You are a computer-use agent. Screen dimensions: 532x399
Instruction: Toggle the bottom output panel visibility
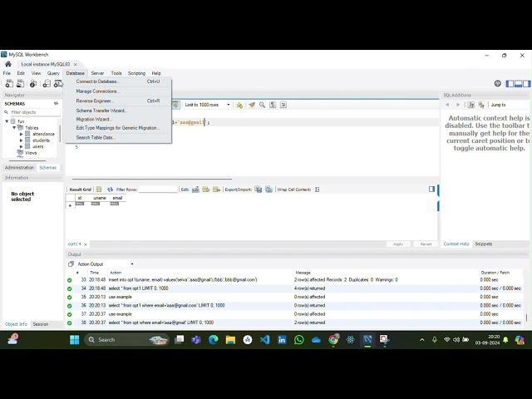coord(518,83)
